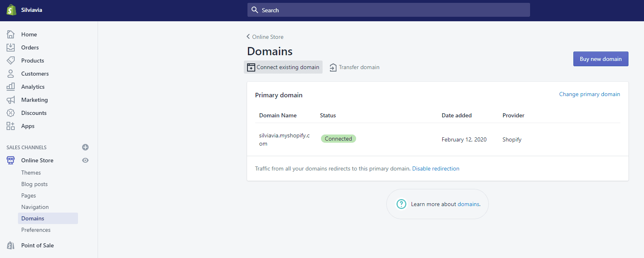
Task: Open Themes in the sidebar
Action: (x=31, y=173)
